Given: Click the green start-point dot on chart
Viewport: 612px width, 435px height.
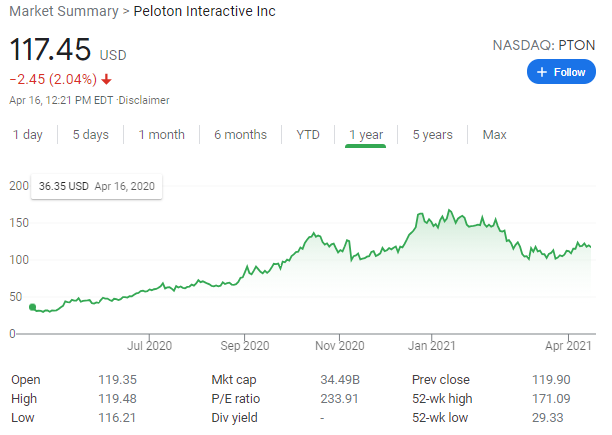Looking at the screenshot, I should tap(32, 307).
